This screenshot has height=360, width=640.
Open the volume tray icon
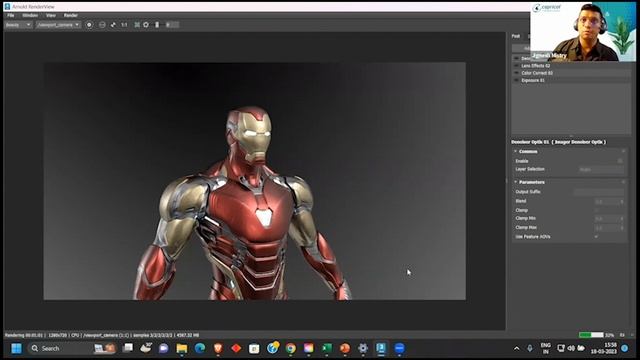click(x=571, y=349)
